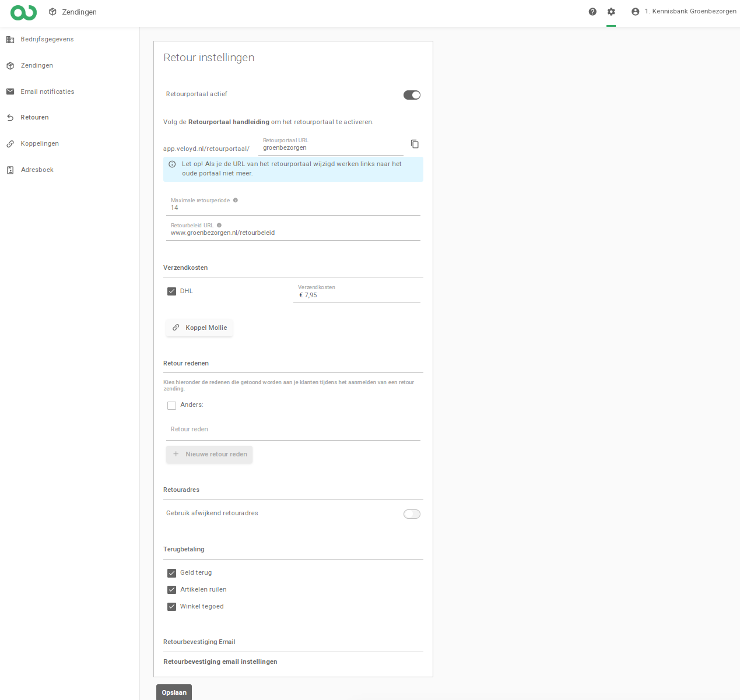Viewport: 740px width, 700px height.
Task: Go to Email notificaties in sidebar
Action: tap(47, 92)
